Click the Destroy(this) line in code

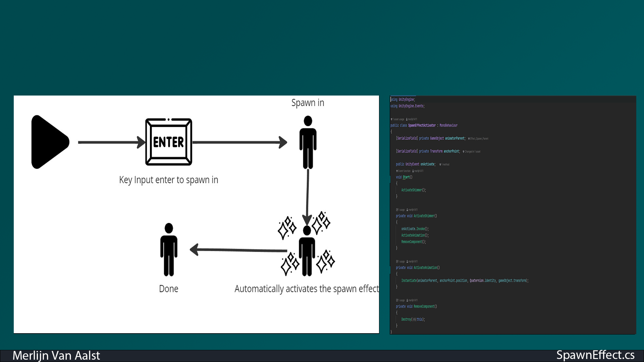tap(413, 319)
